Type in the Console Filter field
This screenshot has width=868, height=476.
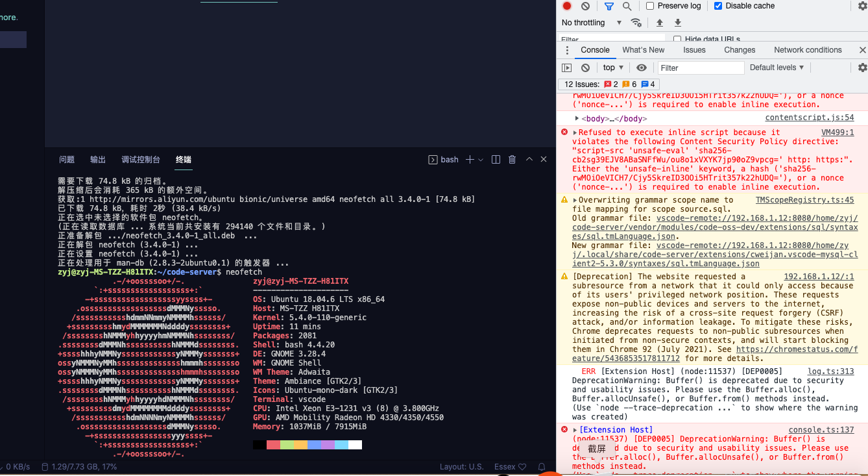click(x=701, y=68)
